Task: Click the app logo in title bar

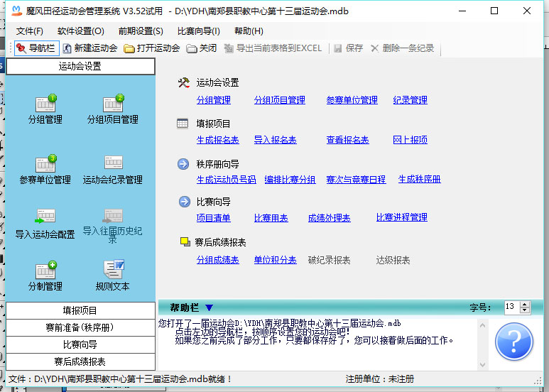Action: [x=16, y=11]
